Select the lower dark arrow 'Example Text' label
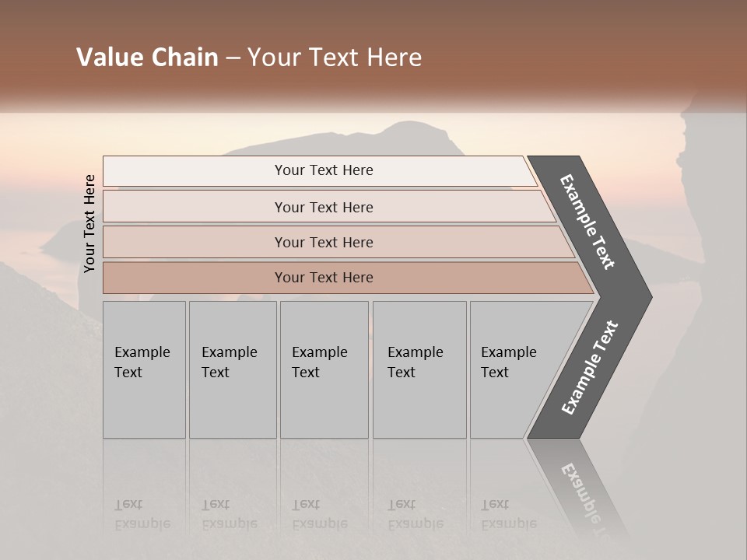Viewport: 747px width, 560px height. (590, 367)
